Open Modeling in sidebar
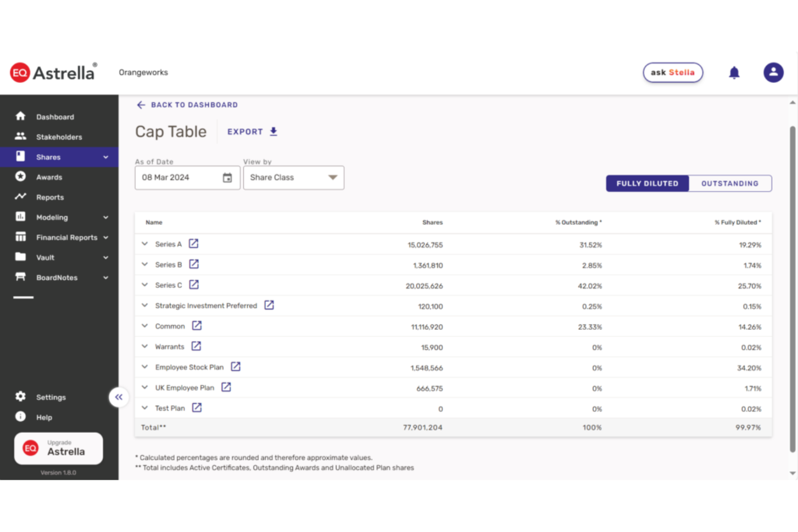The width and height of the screenshot is (798, 532). [52, 217]
